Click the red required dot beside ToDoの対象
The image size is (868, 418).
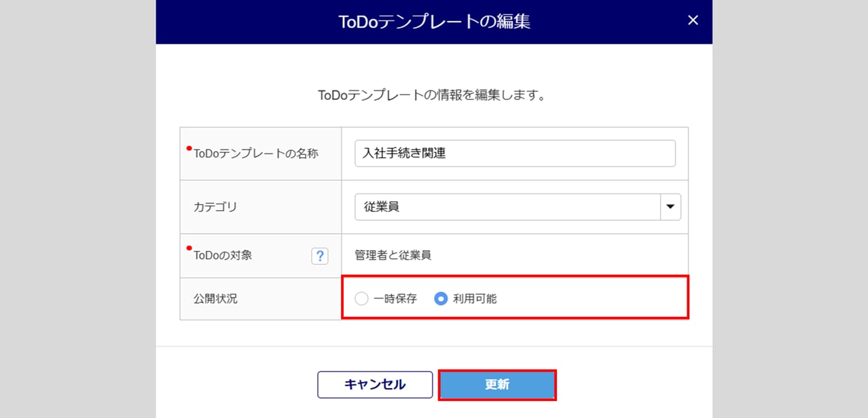coord(189,249)
